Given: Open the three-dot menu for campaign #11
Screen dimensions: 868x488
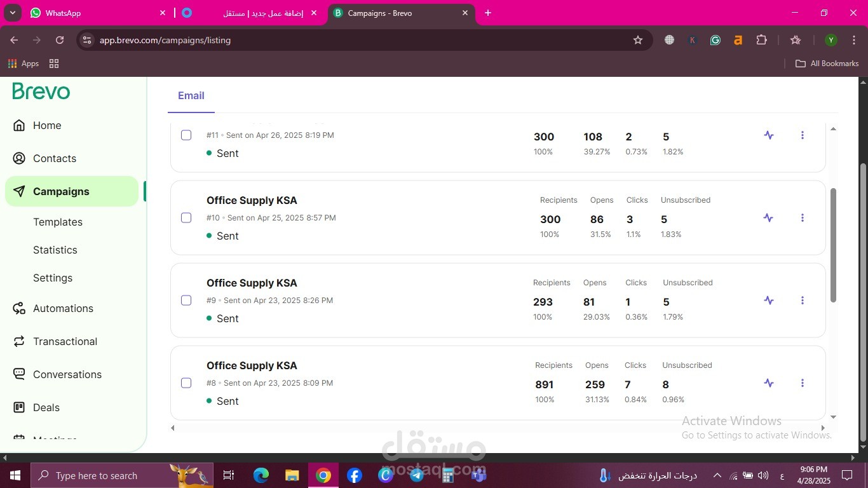Looking at the screenshot, I should tap(803, 135).
